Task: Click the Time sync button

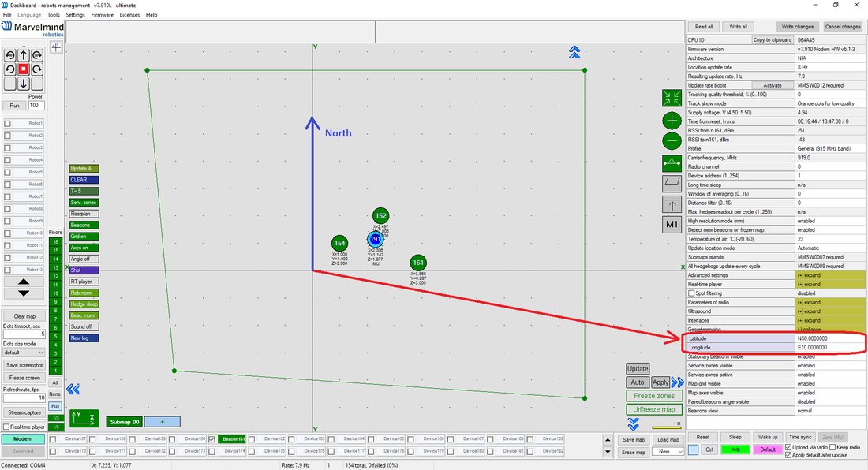Action: [x=800, y=437]
